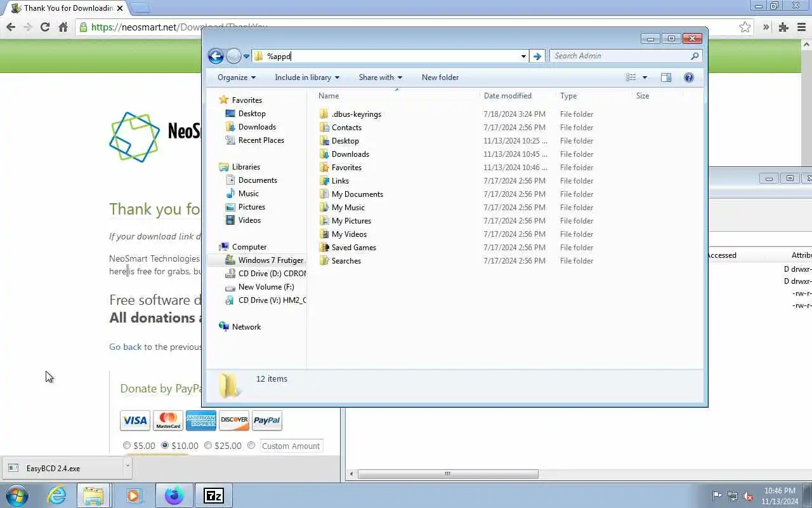Close the Thank You for Downloading tab

click(x=120, y=8)
